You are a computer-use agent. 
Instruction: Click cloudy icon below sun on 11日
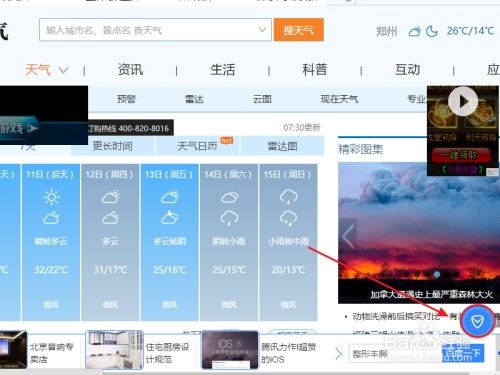coord(51,218)
